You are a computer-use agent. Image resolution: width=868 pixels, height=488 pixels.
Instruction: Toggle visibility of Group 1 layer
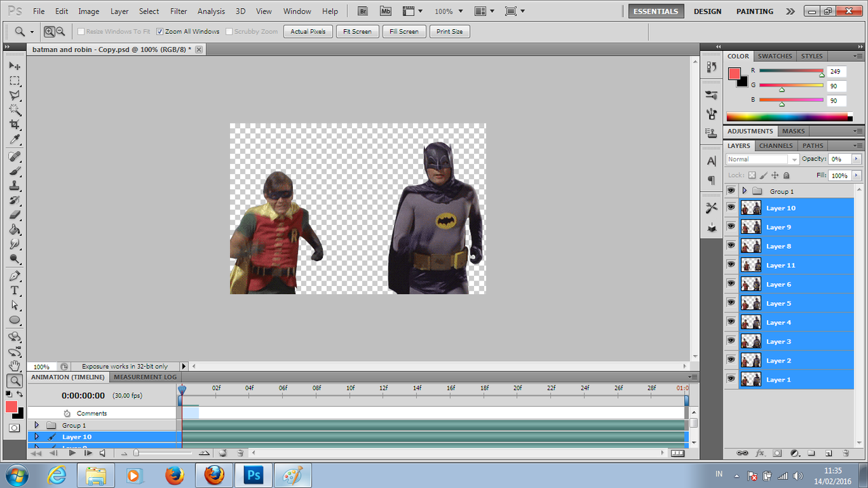(x=731, y=190)
